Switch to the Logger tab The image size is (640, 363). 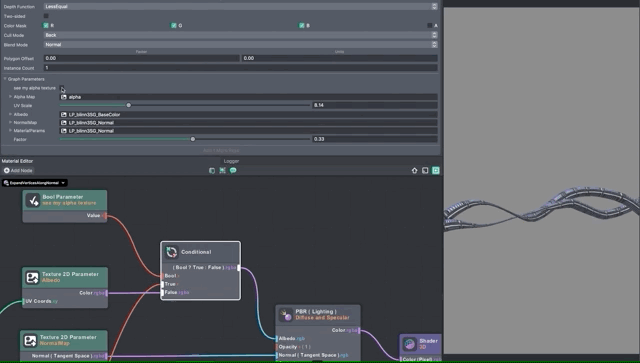(231, 161)
